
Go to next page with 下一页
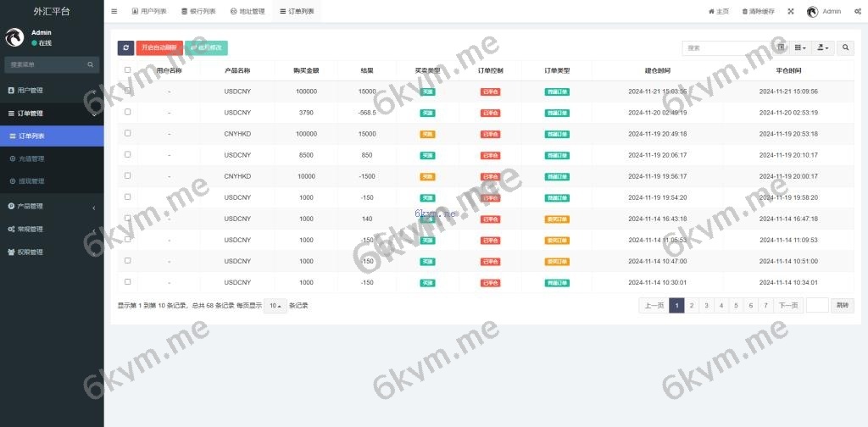(788, 305)
